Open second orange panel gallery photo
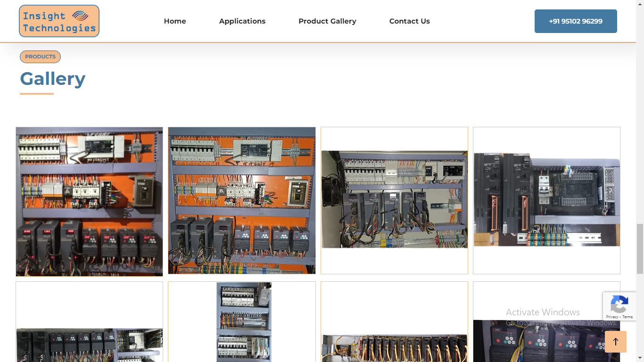644x362 pixels. [242, 200]
